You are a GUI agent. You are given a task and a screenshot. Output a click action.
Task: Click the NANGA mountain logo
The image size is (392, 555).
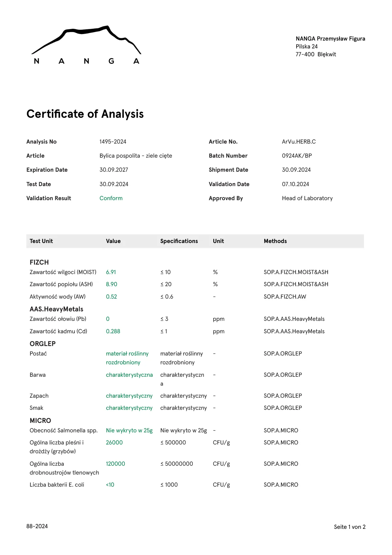tap(86, 45)
